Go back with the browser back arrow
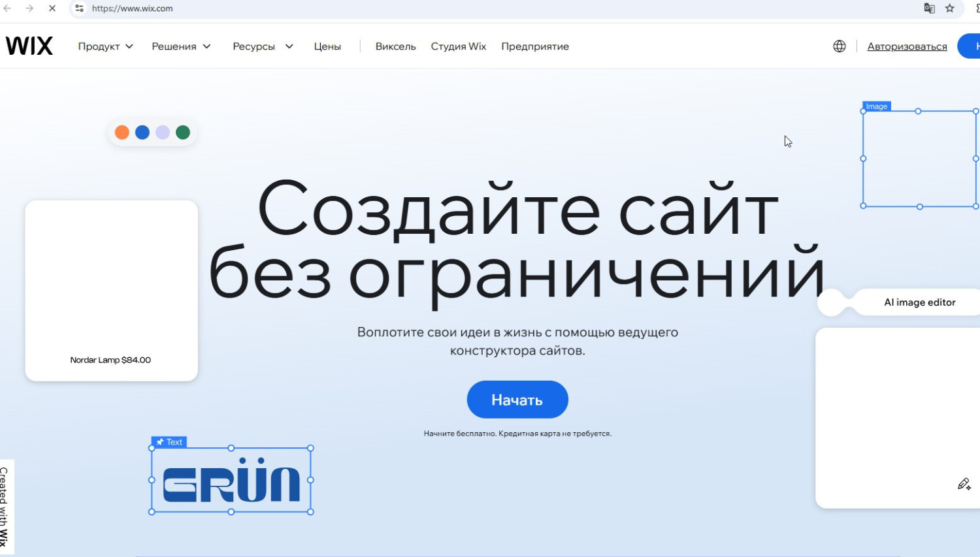The height and width of the screenshot is (557, 980). coord(8,8)
